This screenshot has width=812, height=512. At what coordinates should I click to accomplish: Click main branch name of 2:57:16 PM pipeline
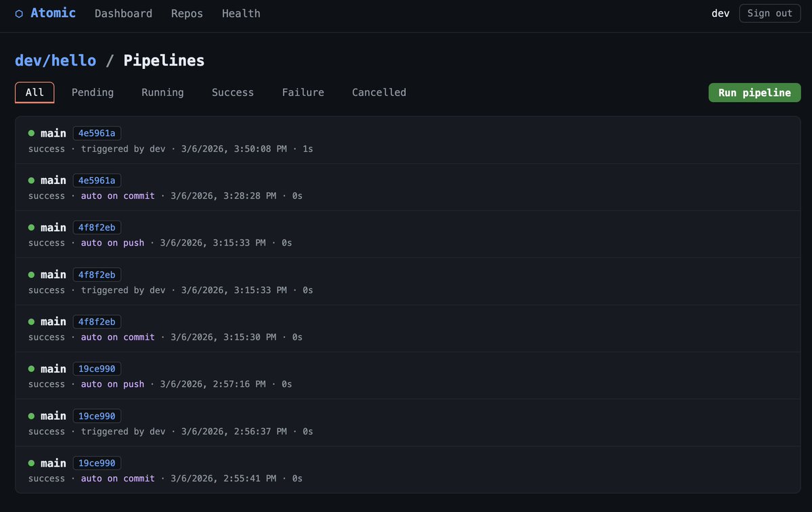tap(53, 369)
